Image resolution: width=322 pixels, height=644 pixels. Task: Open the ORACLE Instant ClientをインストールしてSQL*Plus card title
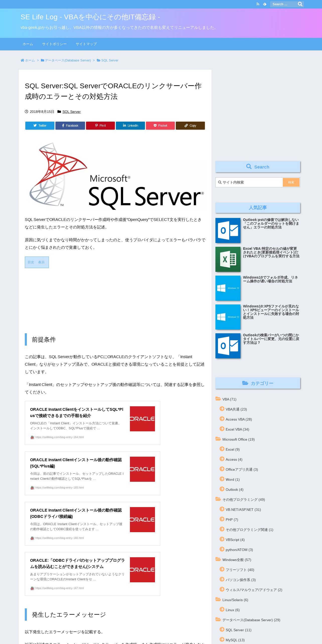coord(77,413)
